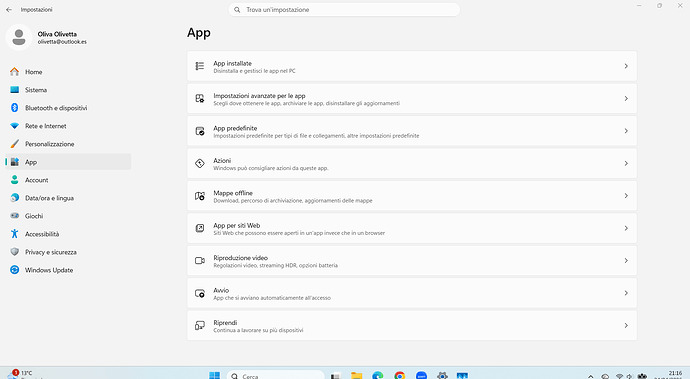Open File Explorer from the taskbar
This screenshot has height=379, width=690.
pyautogui.click(x=356, y=375)
